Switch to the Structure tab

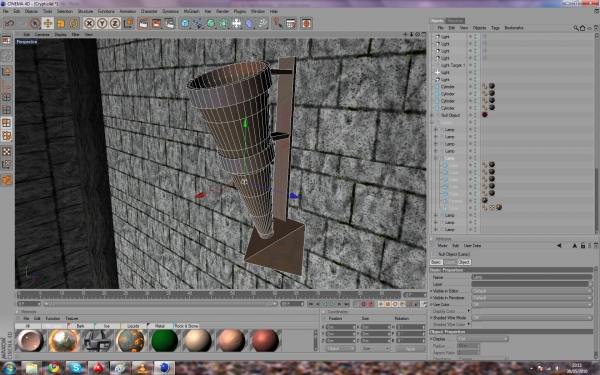[x=455, y=21]
